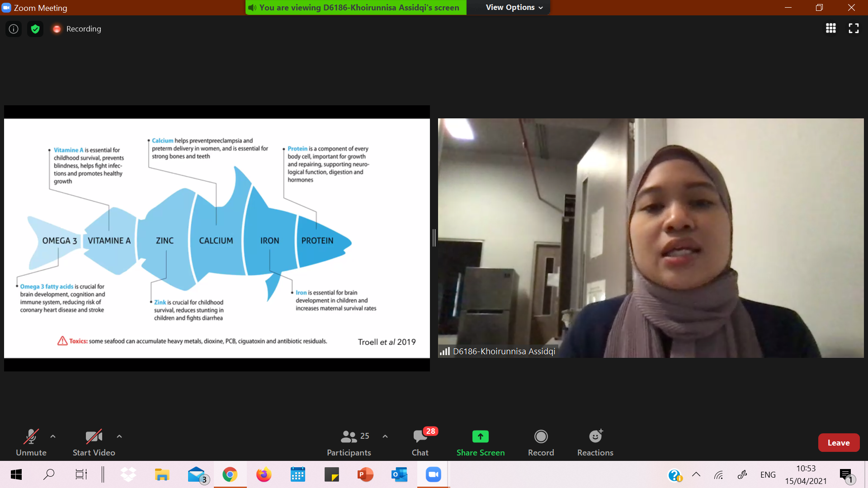Expand video options arrow beside Start Video
Viewport: 868px width, 488px height.
pos(119,436)
